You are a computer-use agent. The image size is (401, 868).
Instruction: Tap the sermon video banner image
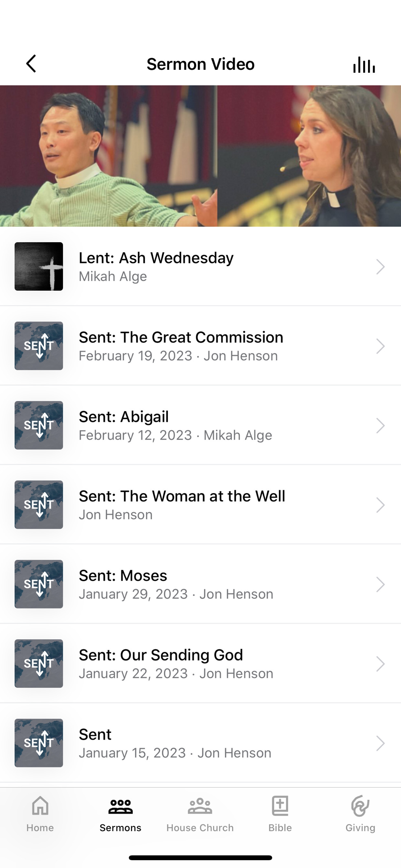tap(200, 156)
